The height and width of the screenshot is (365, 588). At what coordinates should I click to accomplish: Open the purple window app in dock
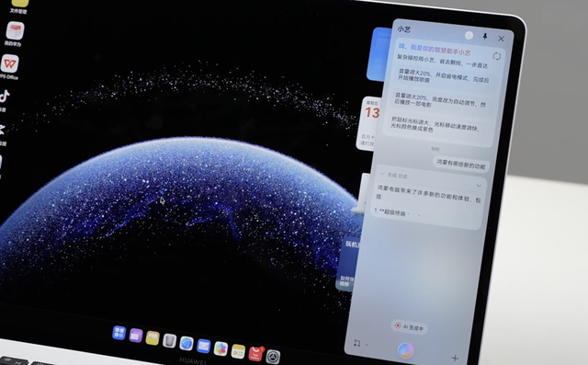click(136, 336)
